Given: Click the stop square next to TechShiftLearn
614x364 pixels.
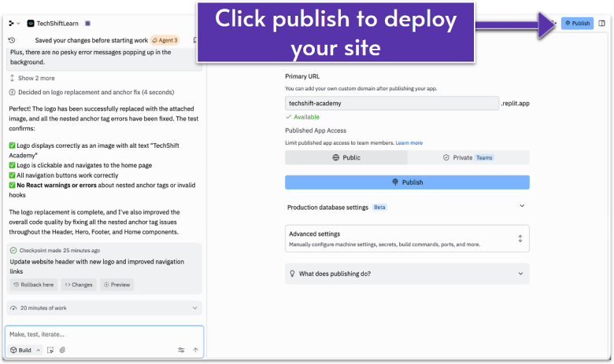Looking at the screenshot, I should tap(87, 24).
